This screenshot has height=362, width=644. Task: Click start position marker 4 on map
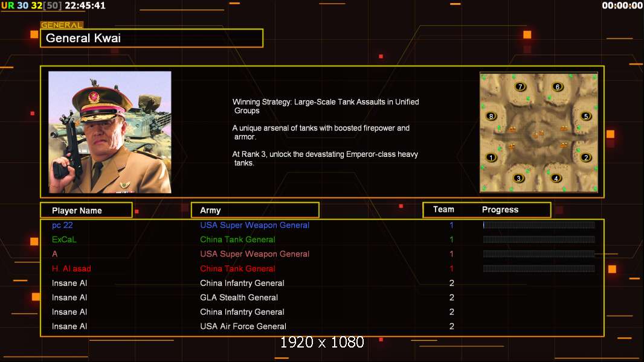[556, 179]
